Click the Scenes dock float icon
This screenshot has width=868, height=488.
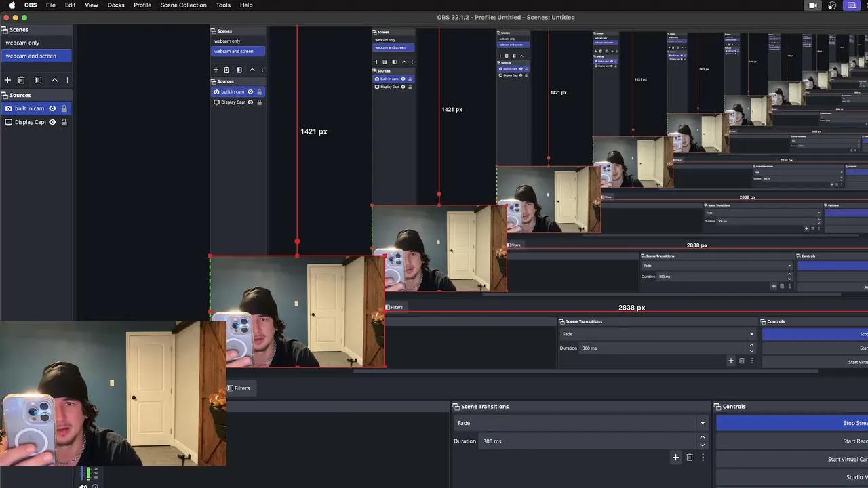[4, 30]
